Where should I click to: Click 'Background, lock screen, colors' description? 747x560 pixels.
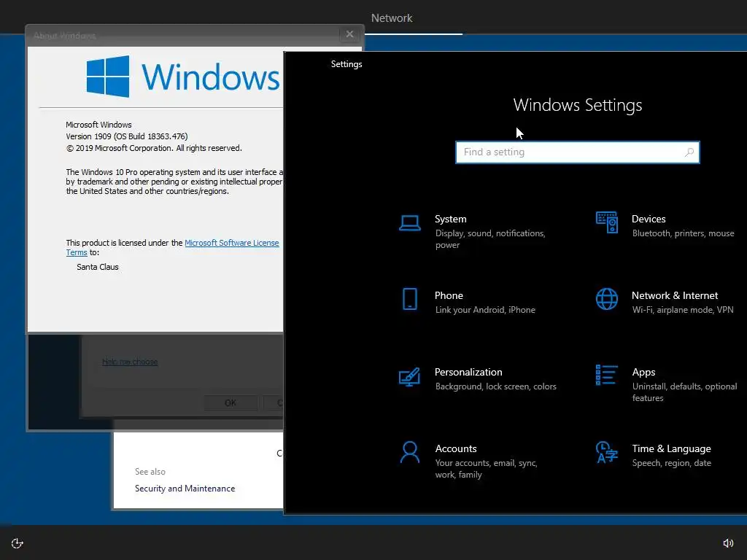(x=495, y=386)
